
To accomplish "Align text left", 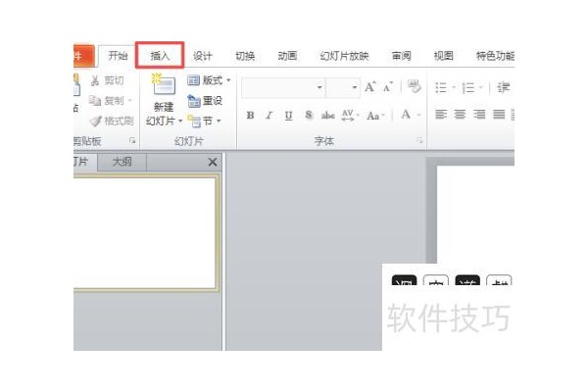I will (x=441, y=114).
